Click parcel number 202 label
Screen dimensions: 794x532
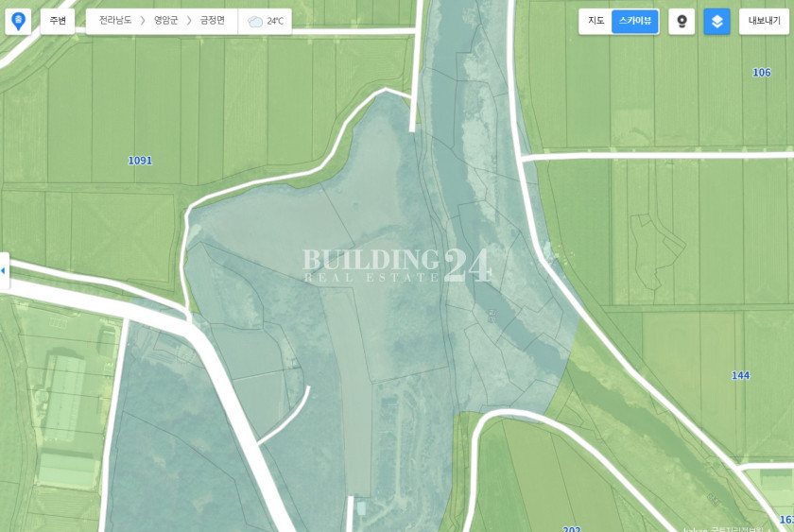point(571,528)
